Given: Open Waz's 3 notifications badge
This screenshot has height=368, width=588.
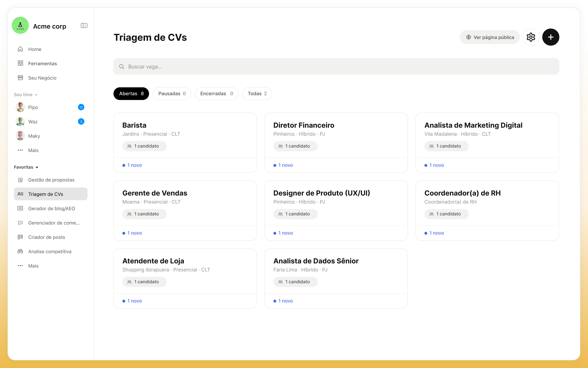Looking at the screenshot, I should [x=81, y=121].
